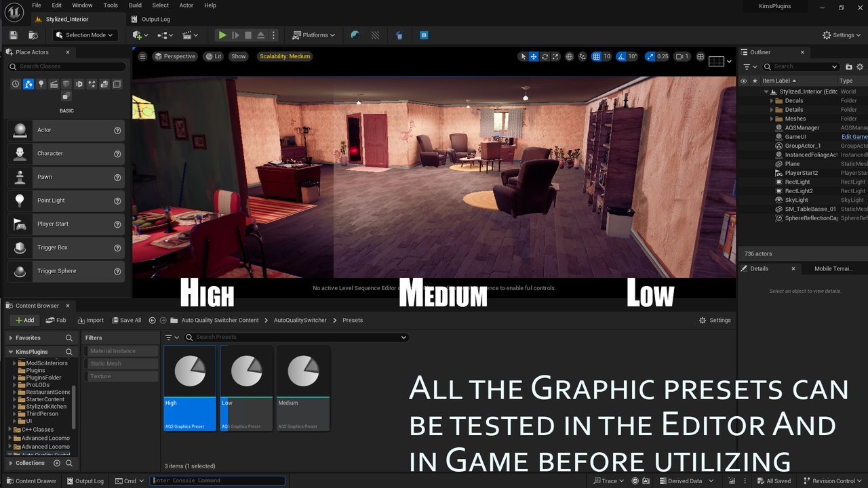Activate the translate gizmo tool
Screen dimensions: 868x488
[x=534, y=56]
